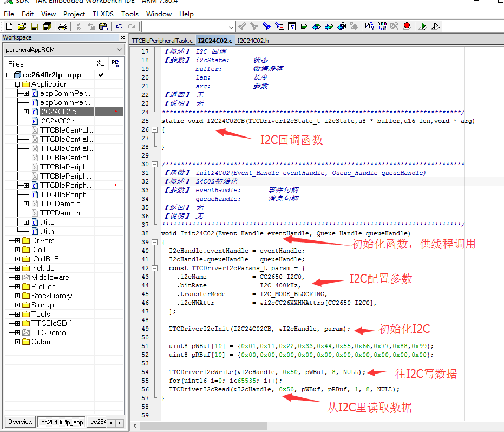The image size is (504, 432).
Task: Click the Find Previous toolbar icon
Action: [x=243, y=27]
